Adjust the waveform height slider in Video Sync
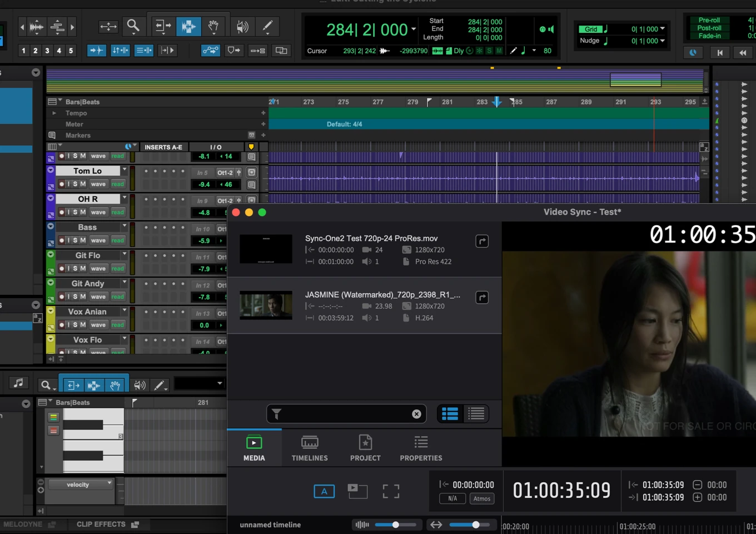756x534 pixels. coord(396,525)
